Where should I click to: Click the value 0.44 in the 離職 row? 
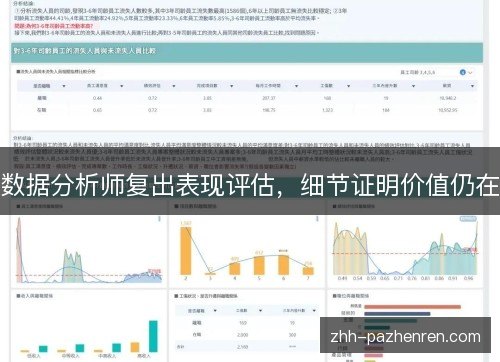[x=97, y=98]
